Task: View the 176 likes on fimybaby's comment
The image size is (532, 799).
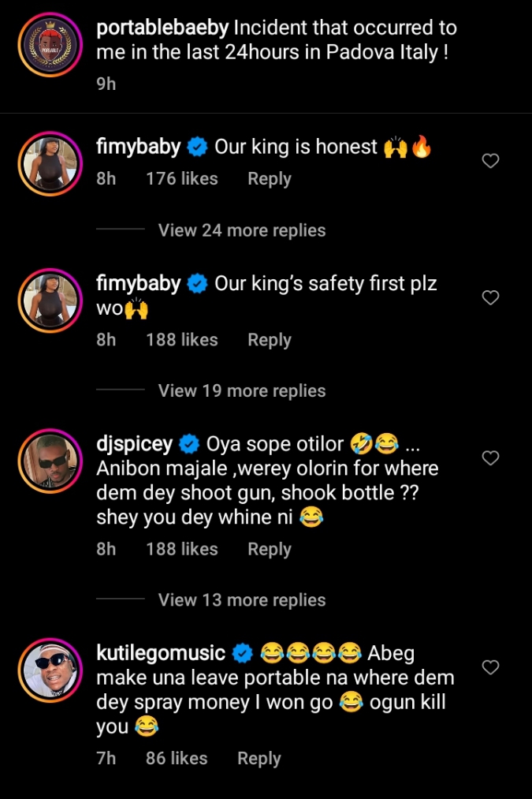Action: 181,179
